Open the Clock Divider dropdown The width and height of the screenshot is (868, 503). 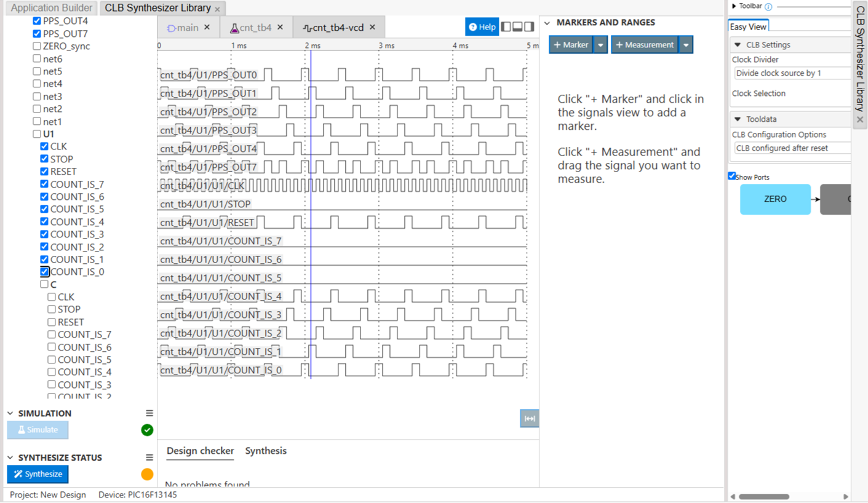(x=792, y=73)
